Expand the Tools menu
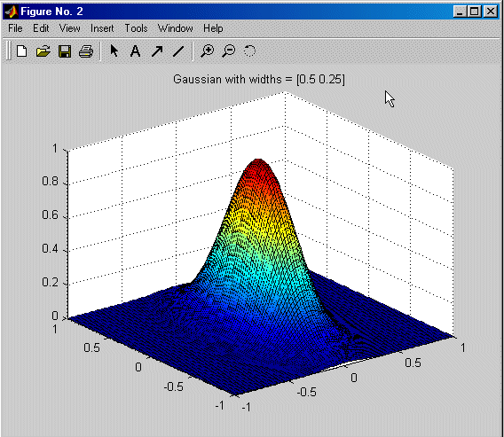This screenshot has height=437, width=504. tap(136, 28)
